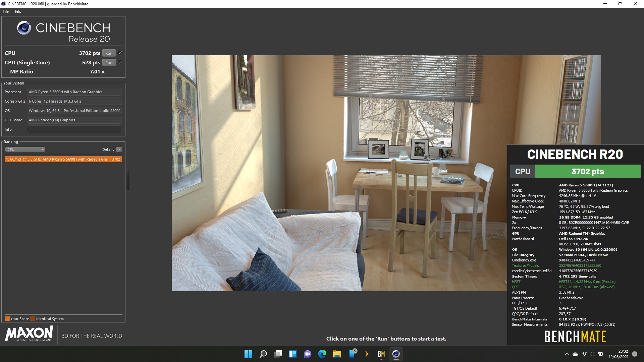
Task: Expand the ranking Details arrow
Action: (x=119, y=149)
